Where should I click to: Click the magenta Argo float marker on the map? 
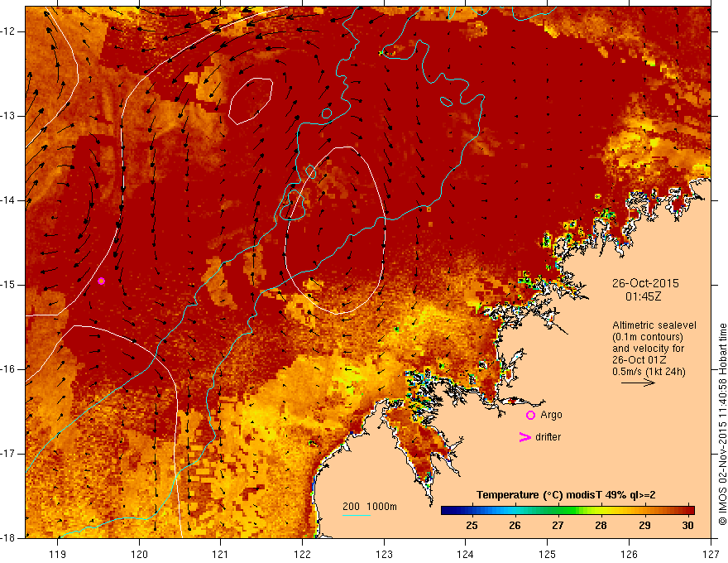click(x=101, y=281)
